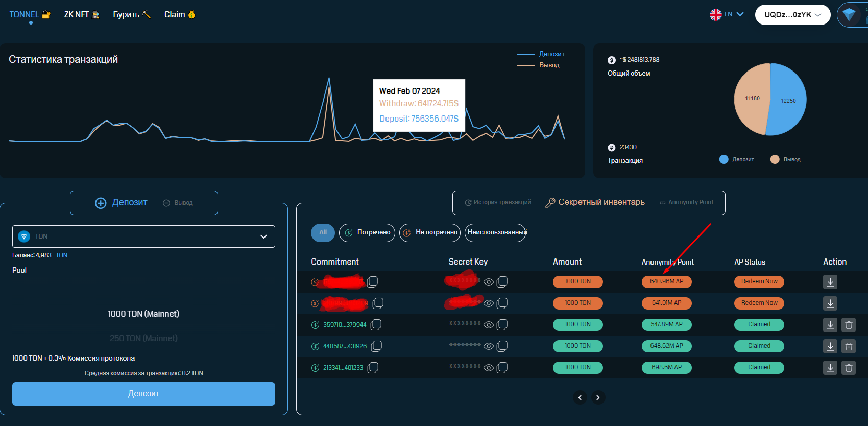868x426 pixels.
Task: Toggle the Потрачено filter chip
Action: (x=367, y=233)
